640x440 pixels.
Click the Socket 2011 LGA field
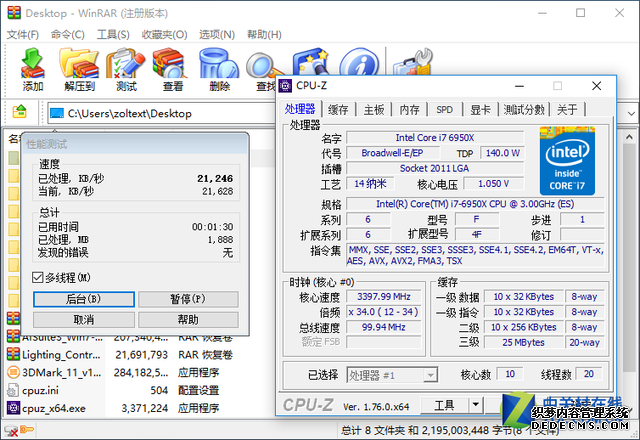click(x=435, y=169)
